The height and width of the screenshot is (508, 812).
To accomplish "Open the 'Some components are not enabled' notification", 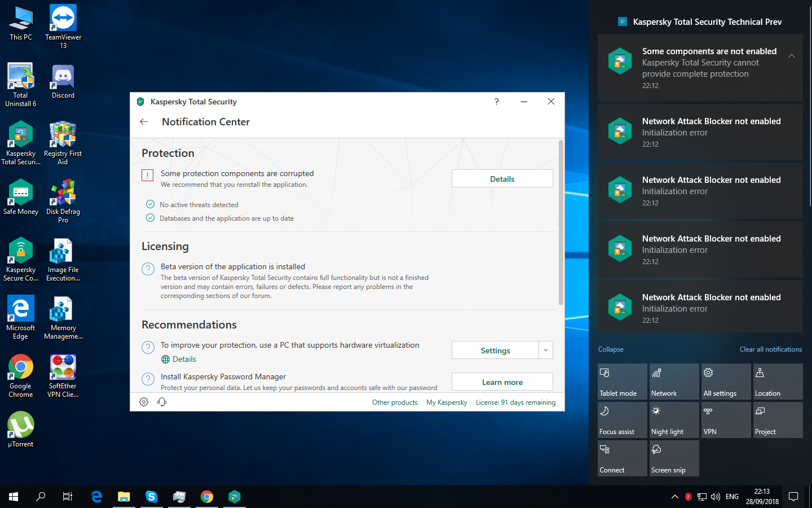I will [x=700, y=68].
